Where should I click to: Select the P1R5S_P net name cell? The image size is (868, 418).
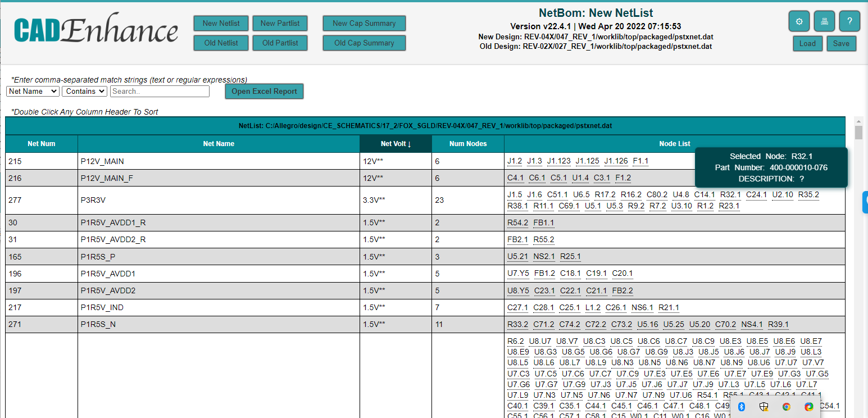tap(219, 257)
